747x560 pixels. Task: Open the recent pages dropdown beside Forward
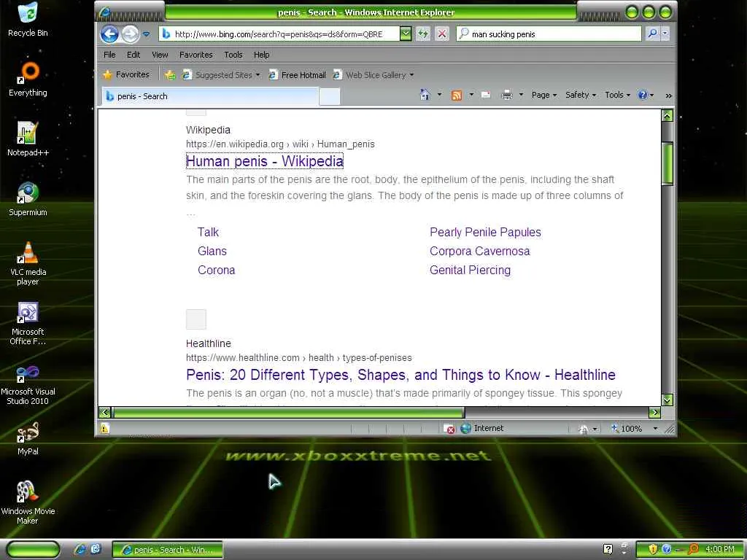click(146, 34)
